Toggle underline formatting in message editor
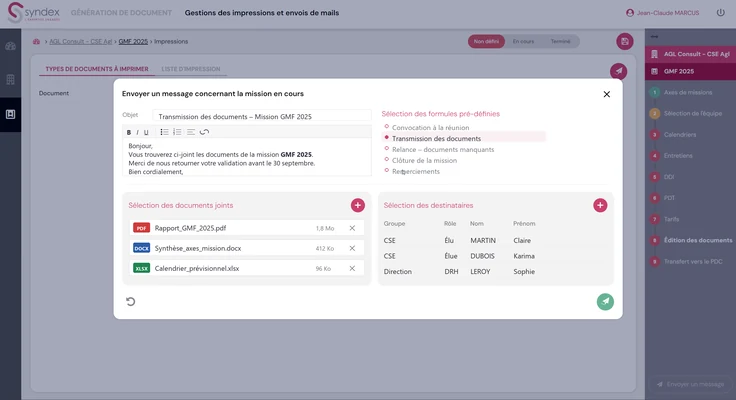 146,132
